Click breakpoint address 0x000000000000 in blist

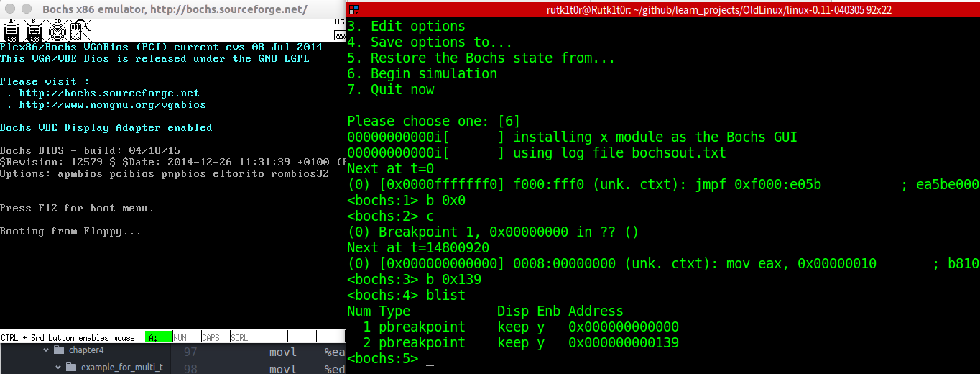click(x=624, y=327)
